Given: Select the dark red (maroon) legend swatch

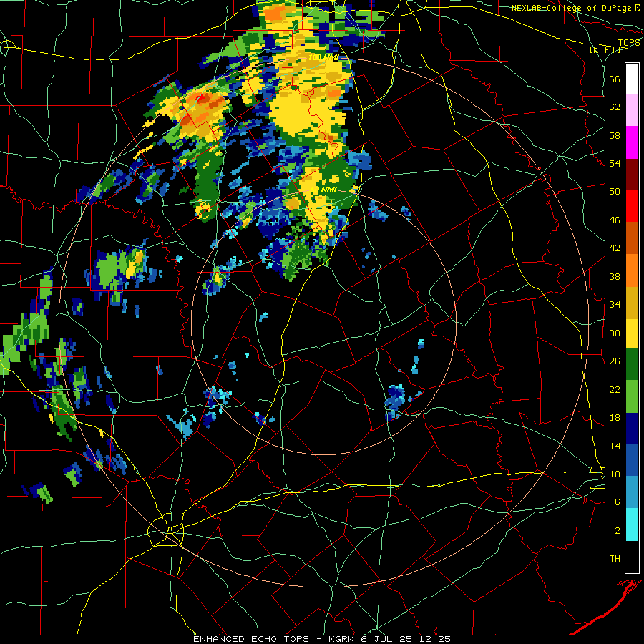Looking at the screenshot, I should point(632,175).
